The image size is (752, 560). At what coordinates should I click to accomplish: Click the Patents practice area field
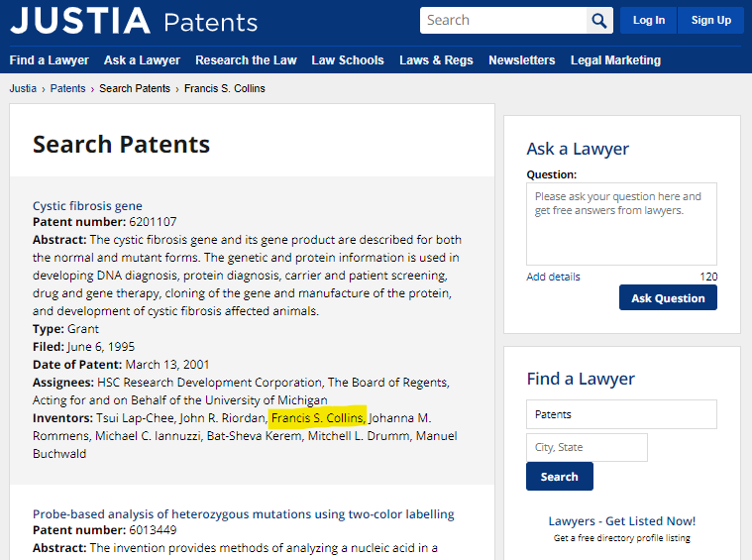point(621,414)
